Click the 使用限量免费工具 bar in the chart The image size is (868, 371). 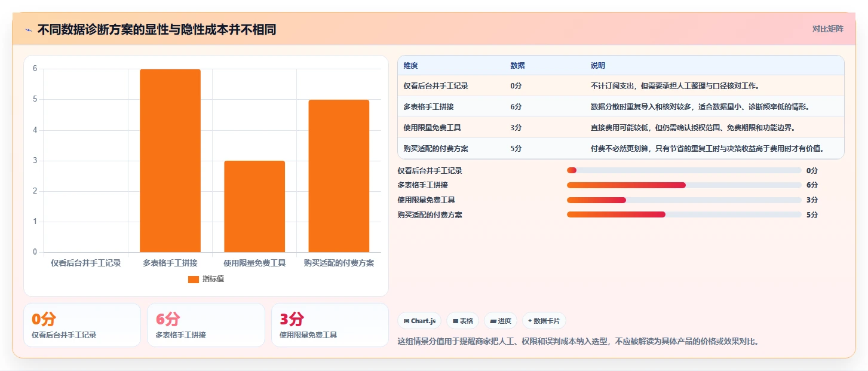pos(254,206)
